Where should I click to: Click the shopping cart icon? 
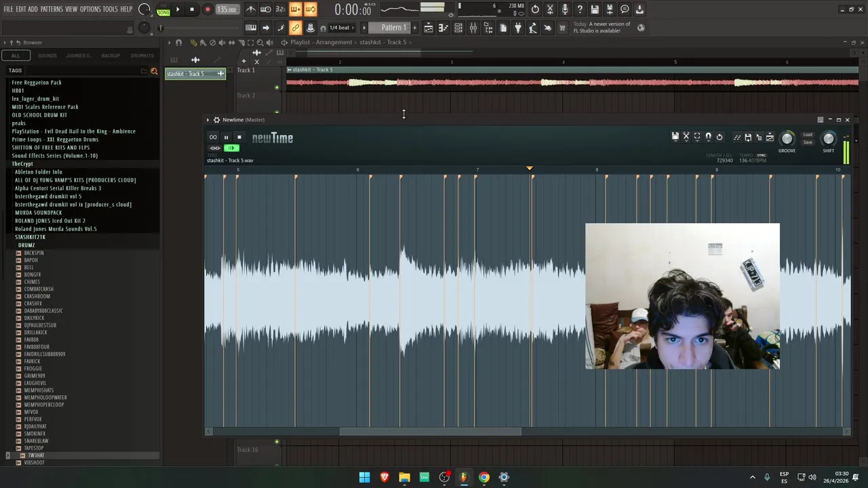click(562, 28)
